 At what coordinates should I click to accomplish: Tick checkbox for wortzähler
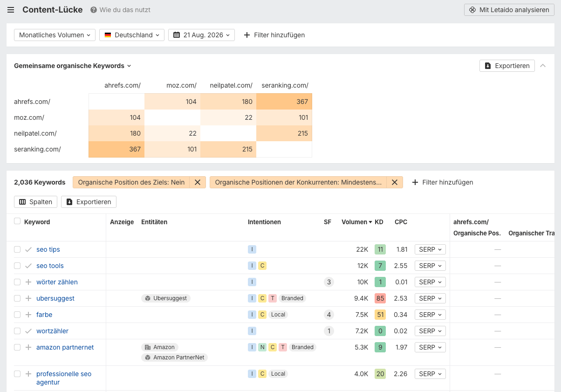coord(17,331)
